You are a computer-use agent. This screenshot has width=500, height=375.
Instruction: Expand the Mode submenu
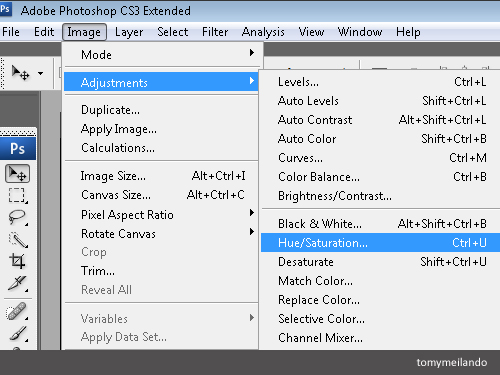pyautogui.click(x=161, y=54)
